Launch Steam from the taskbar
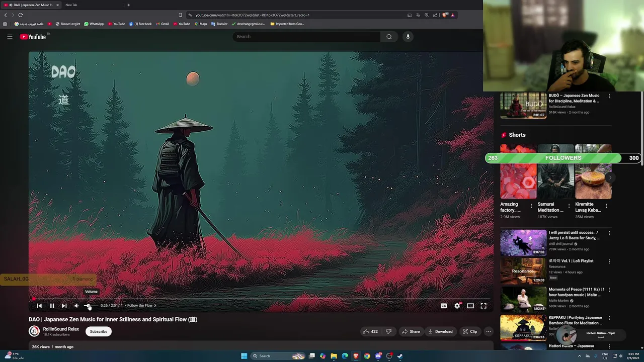This screenshot has height=362, width=644. [x=400, y=356]
